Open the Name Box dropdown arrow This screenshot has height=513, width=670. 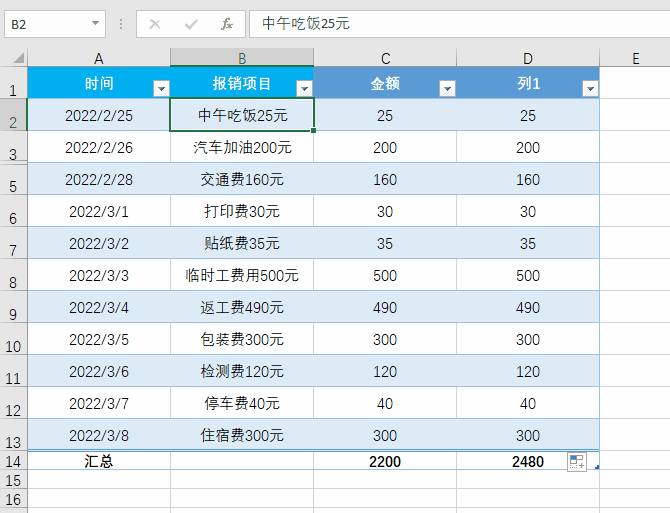(96, 23)
